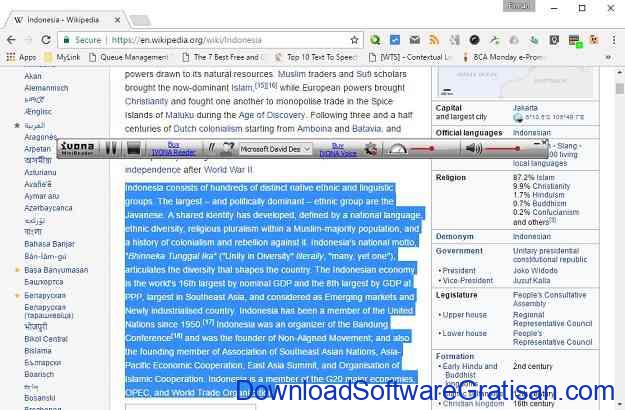The image size is (625, 410).
Task: Click the address bar URL
Action: tap(187, 40)
